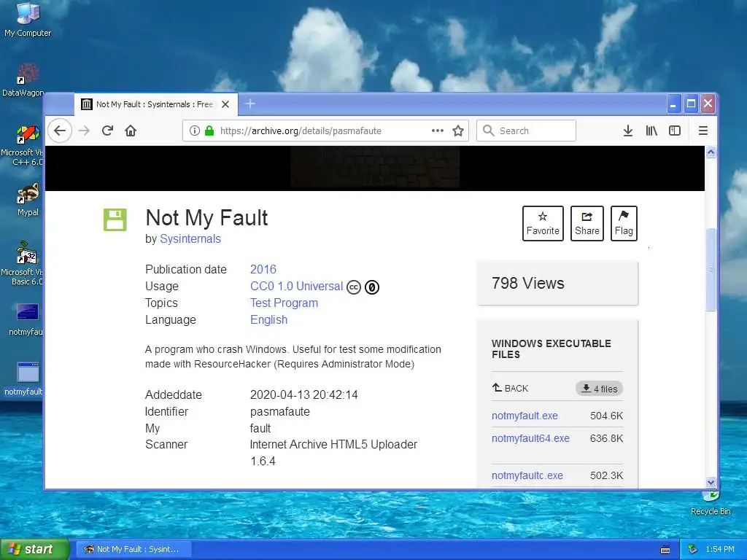Click the identifier value pasmafaute
Screen dimensions: 747x560
tap(279, 411)
